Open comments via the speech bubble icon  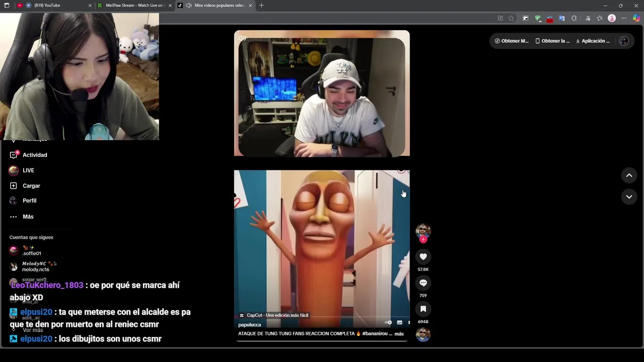pyautogui.click(x=423, y=283)
